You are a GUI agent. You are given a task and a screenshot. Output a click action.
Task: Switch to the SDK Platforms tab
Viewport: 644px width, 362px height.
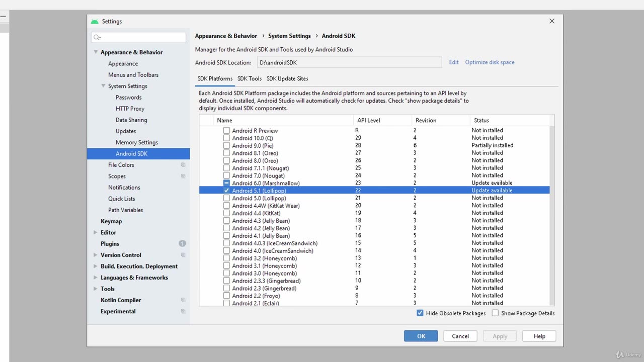215,78
